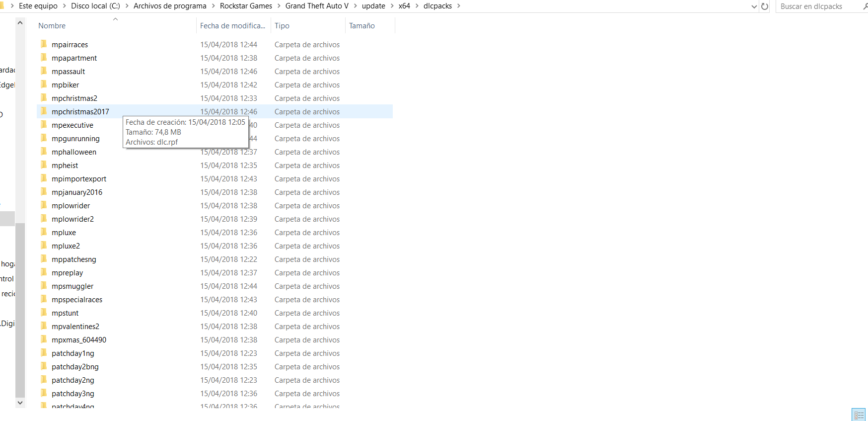Select the mpimportexport folder icon

coord(44,178)
